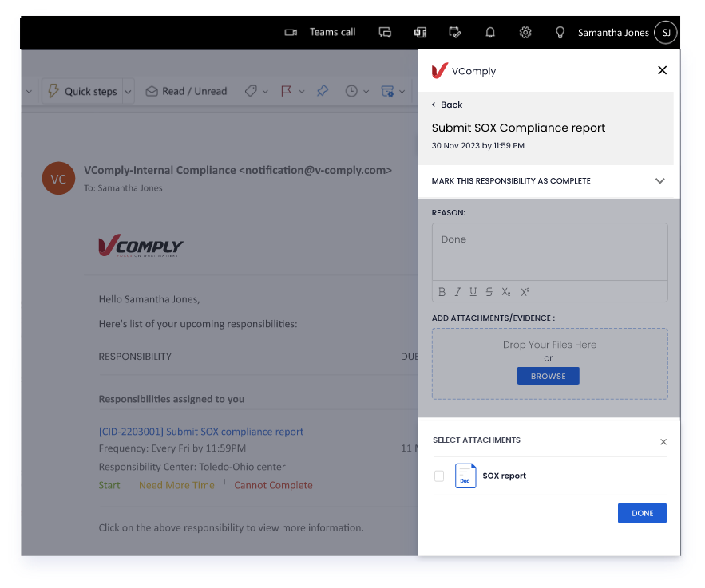Image resolution: width=705 pixels, height=588 pixels.
Task: Expand the leftmost toolbar chevron
Action: pyautogui.click(x=29, y=92)
